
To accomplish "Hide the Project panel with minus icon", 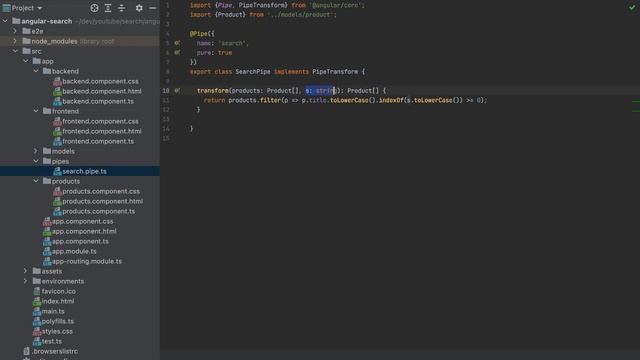I will (x=152, y=8).
